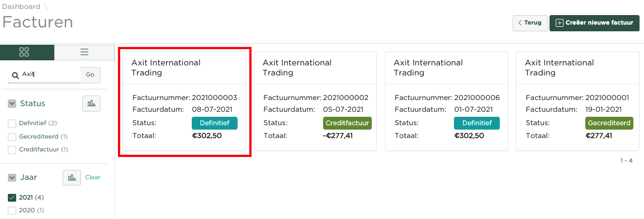Click the search magnifier icon
Image resolution: width=644 pixels, height=219 pixels.
15,75
